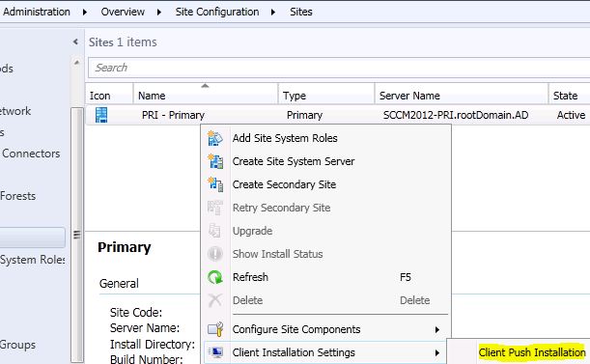Go to Site Configuration breadcrumb
Screen dimensions: 590x364
tap(217, 12)
